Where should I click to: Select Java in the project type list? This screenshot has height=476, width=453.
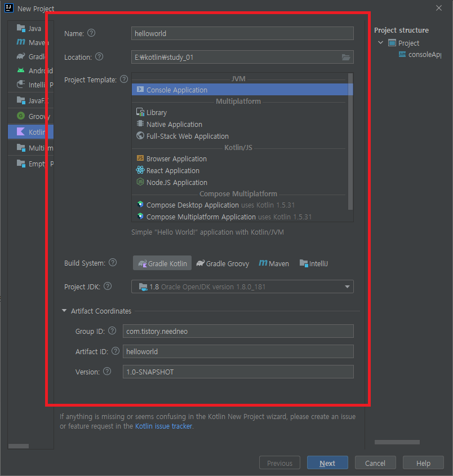(x=31, y=29)
